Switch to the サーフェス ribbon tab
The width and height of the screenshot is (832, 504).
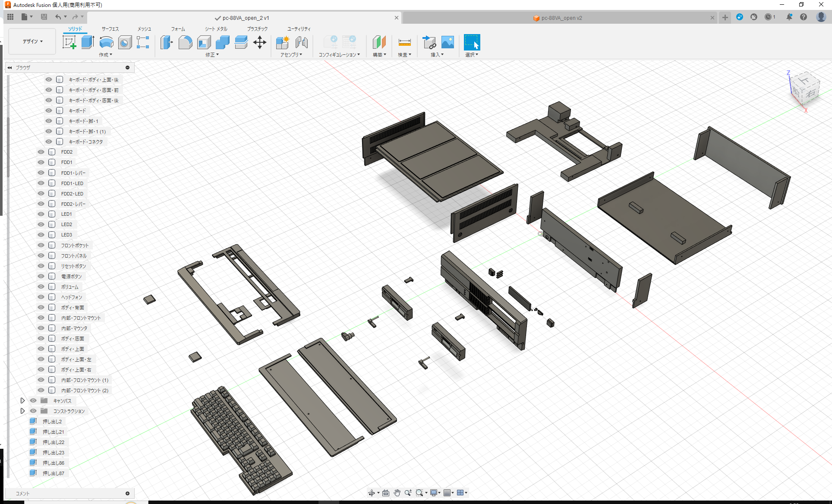pos(109,28)
